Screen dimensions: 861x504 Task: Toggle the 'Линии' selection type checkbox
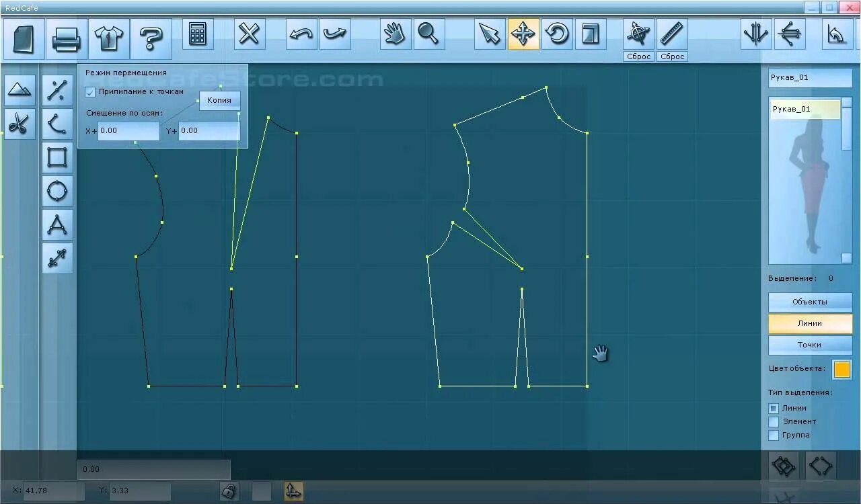[774, 408]
